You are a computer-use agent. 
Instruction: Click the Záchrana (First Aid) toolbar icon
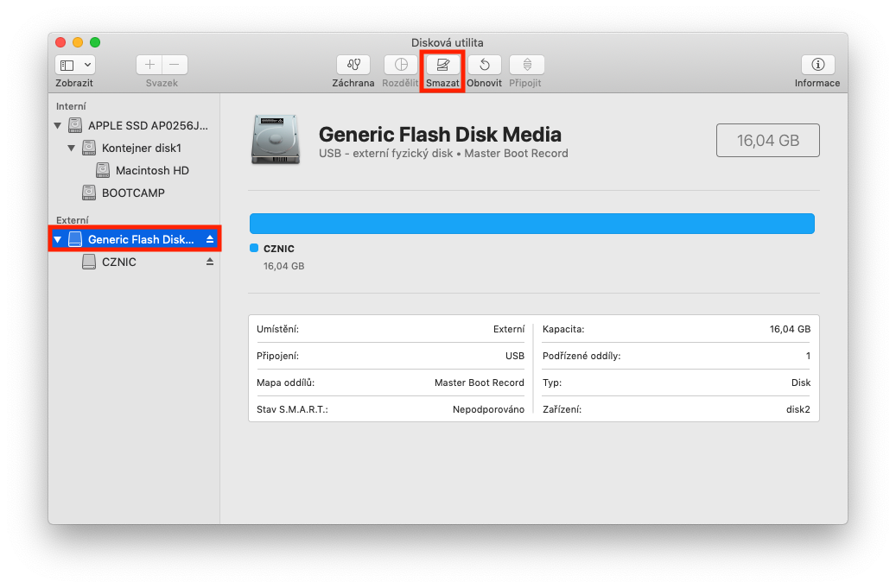[353, 65]
